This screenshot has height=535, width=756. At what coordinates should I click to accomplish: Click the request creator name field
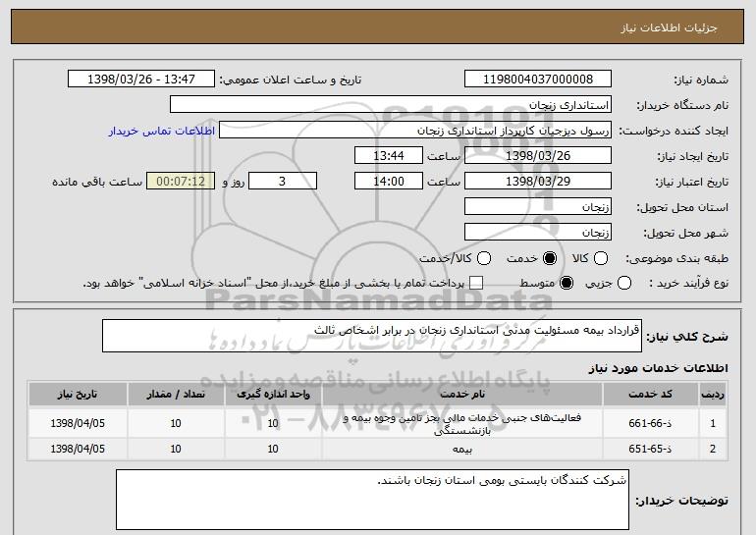[415, 131]
